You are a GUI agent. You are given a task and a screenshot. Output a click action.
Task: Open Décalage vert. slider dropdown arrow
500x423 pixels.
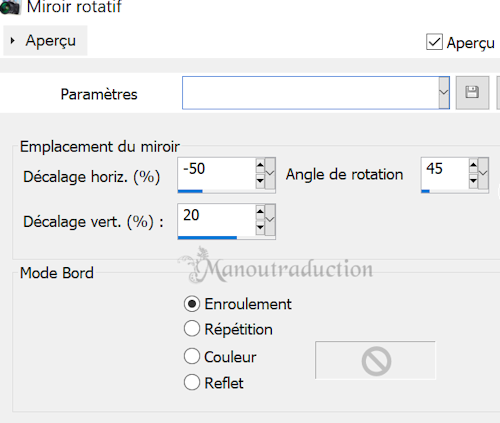coord(270,220)
